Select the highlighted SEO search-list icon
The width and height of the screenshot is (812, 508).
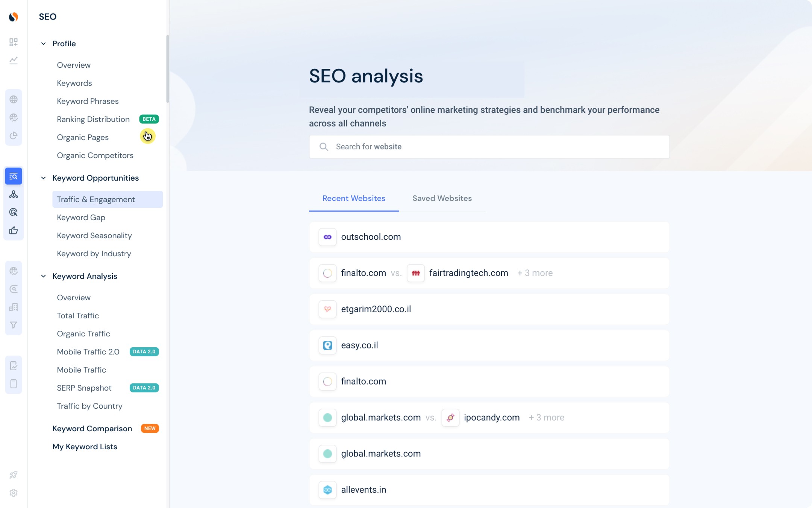[x=14, y=176]
